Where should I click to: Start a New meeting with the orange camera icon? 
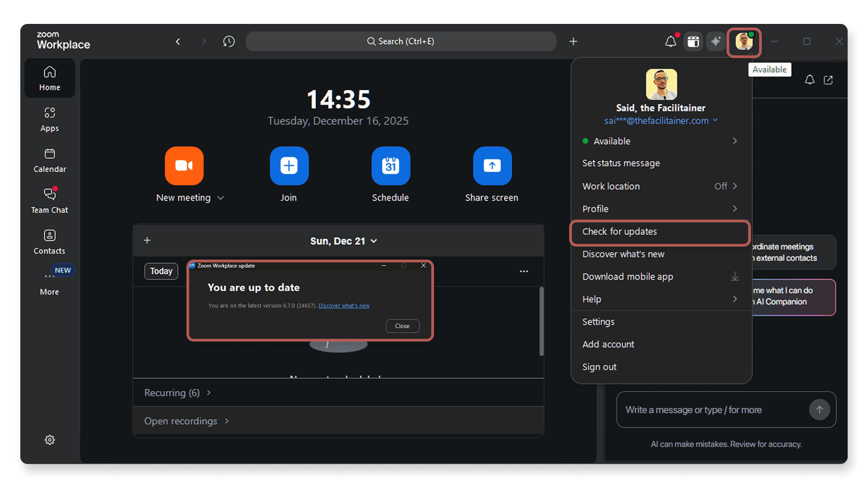tap(184, 166)
